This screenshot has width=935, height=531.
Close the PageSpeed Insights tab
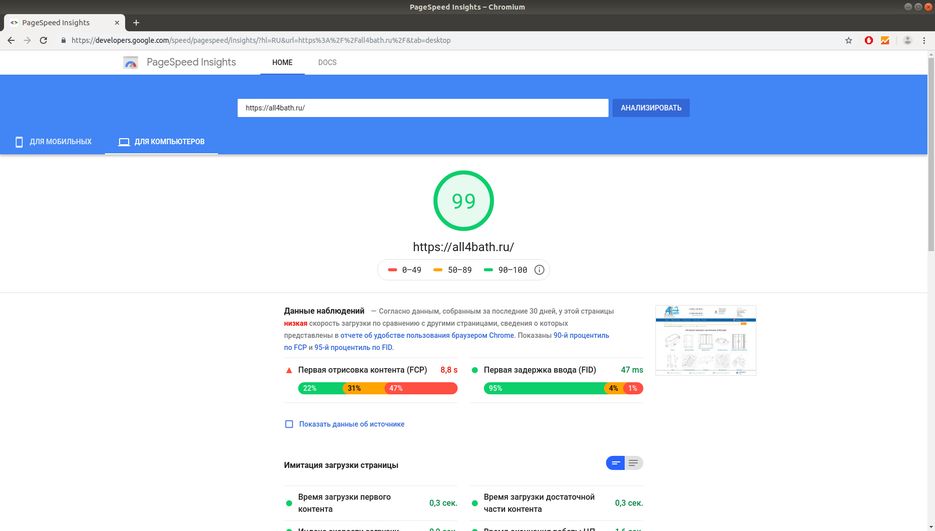point(117,23)
